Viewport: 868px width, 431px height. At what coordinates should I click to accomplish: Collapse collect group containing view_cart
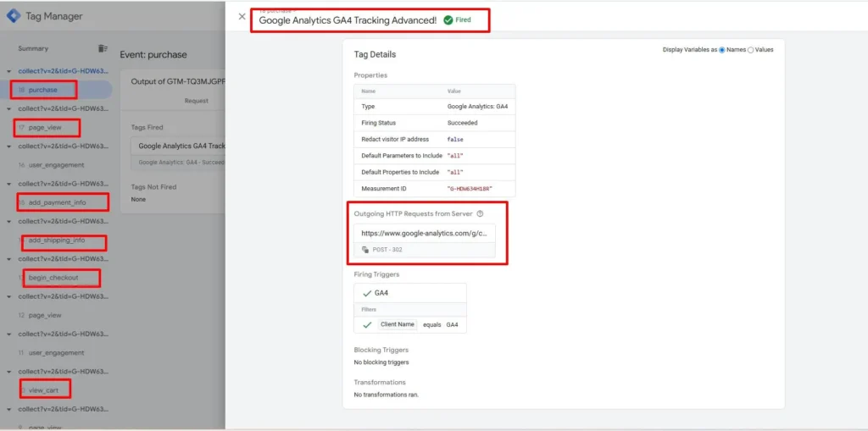tap(8, 372)
